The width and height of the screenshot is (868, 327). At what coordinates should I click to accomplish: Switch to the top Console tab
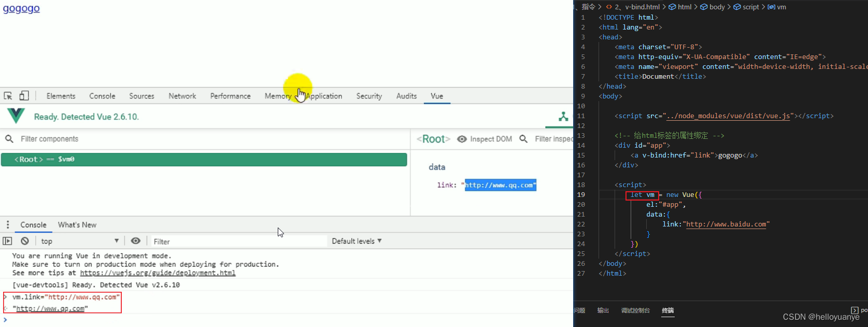(x=102, y=96)
